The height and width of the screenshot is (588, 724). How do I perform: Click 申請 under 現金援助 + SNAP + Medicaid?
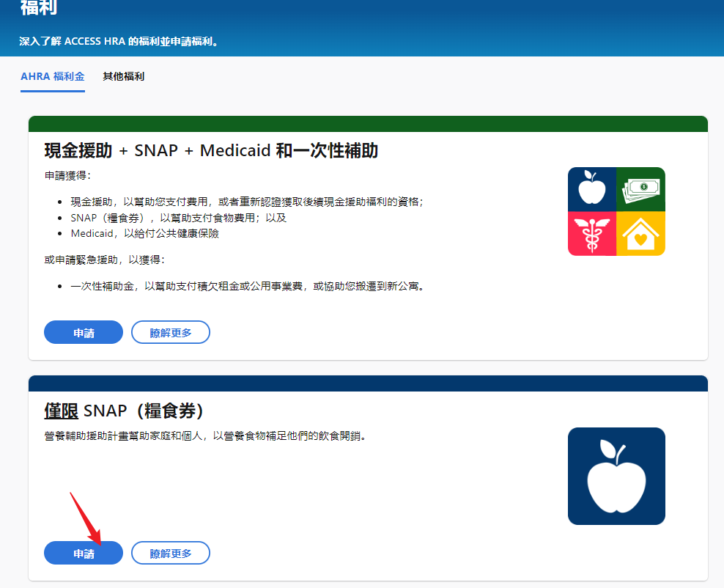[x=84, y=333]
